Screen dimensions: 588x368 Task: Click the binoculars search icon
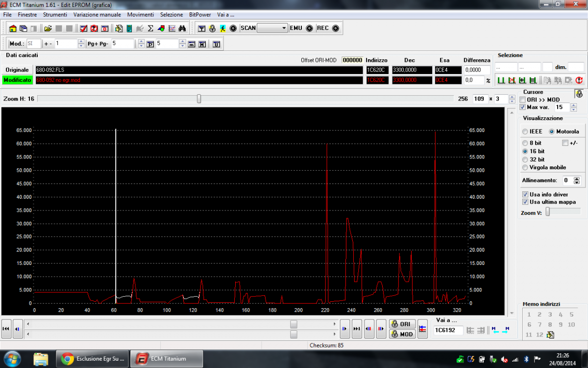pyautogui.click(x=182, y=28)
